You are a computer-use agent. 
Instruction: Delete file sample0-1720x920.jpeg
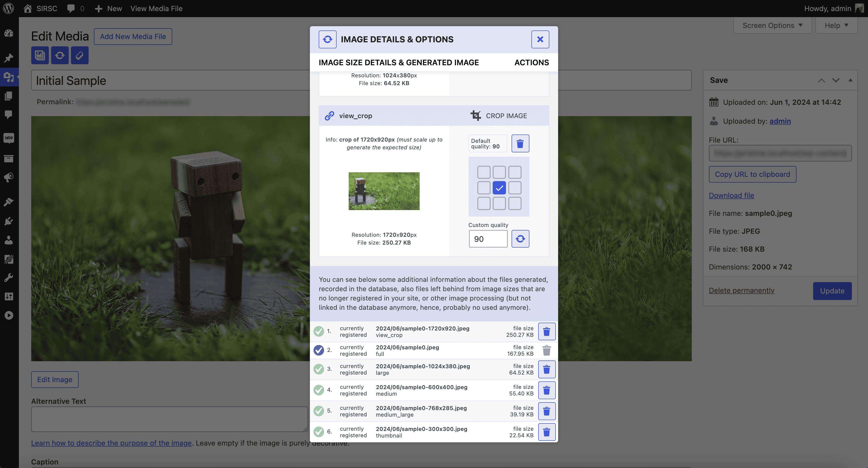(x=547, y=331)
